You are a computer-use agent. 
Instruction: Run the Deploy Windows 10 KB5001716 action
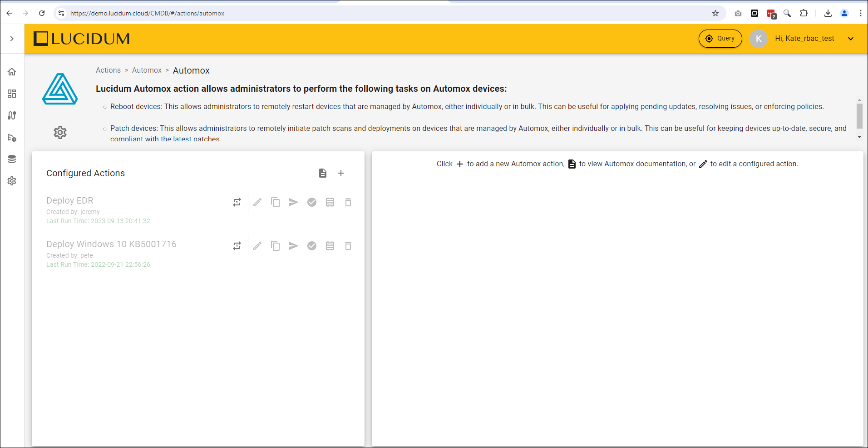click(x=294, y=246)
